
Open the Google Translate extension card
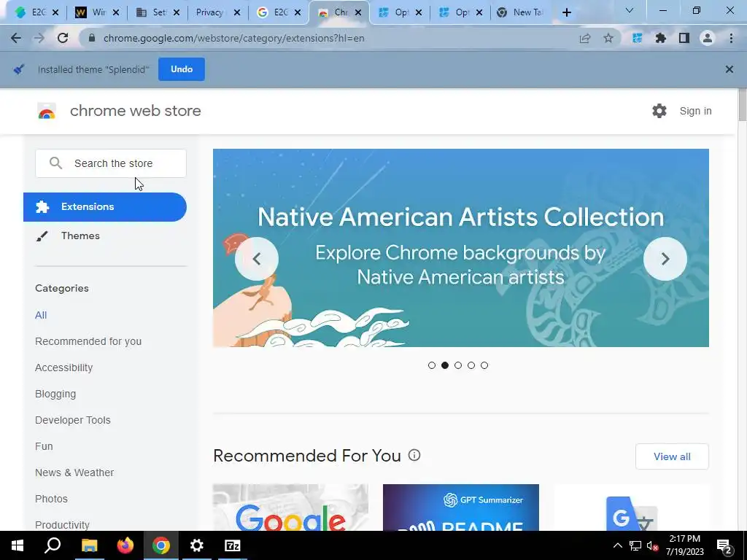[631, 507]
